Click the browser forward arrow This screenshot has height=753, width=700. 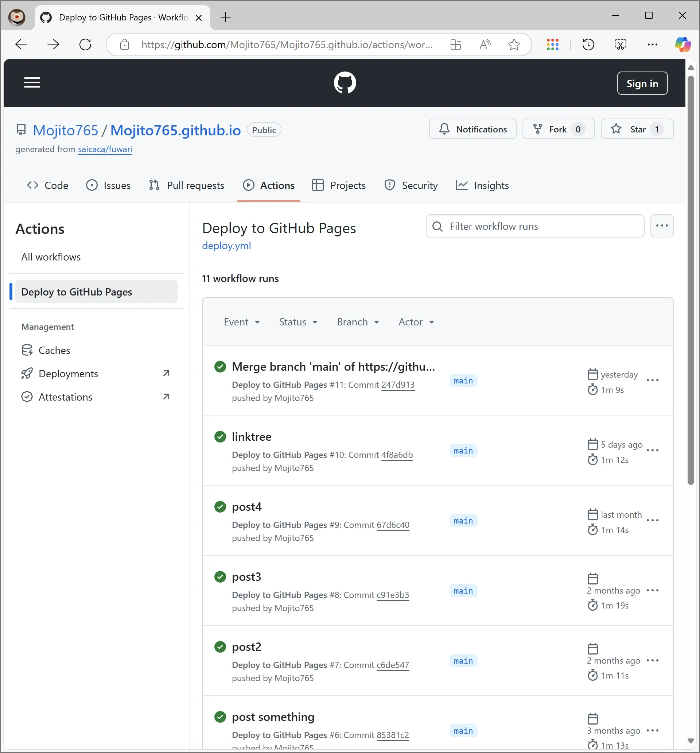[53, 45]
